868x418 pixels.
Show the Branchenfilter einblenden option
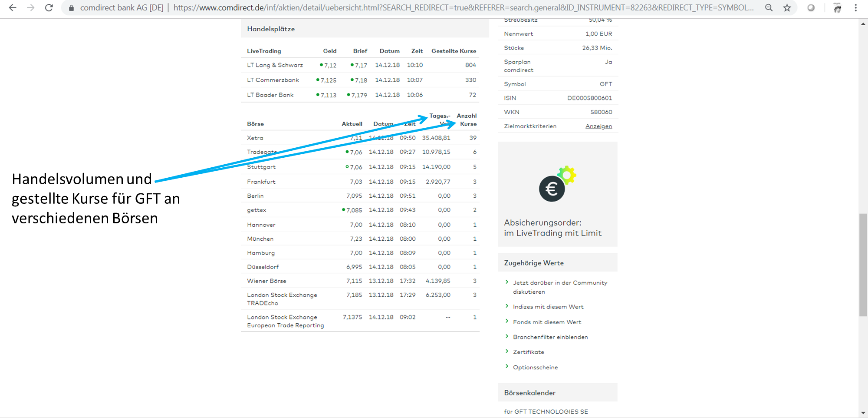point(550,337)
